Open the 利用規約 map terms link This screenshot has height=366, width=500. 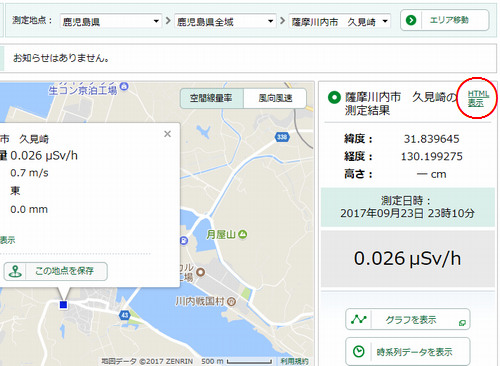click(294, 361)
